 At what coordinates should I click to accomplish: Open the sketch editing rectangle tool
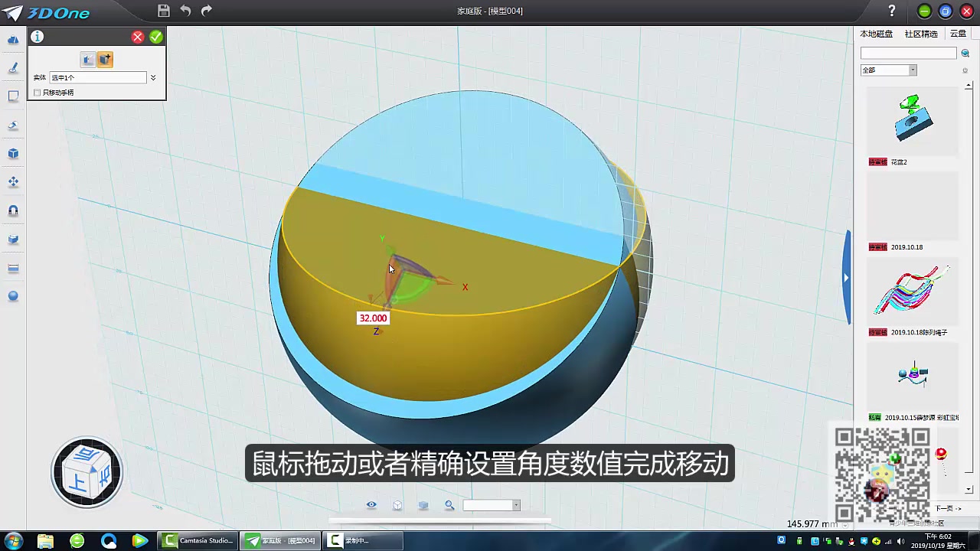pos(13,96)
